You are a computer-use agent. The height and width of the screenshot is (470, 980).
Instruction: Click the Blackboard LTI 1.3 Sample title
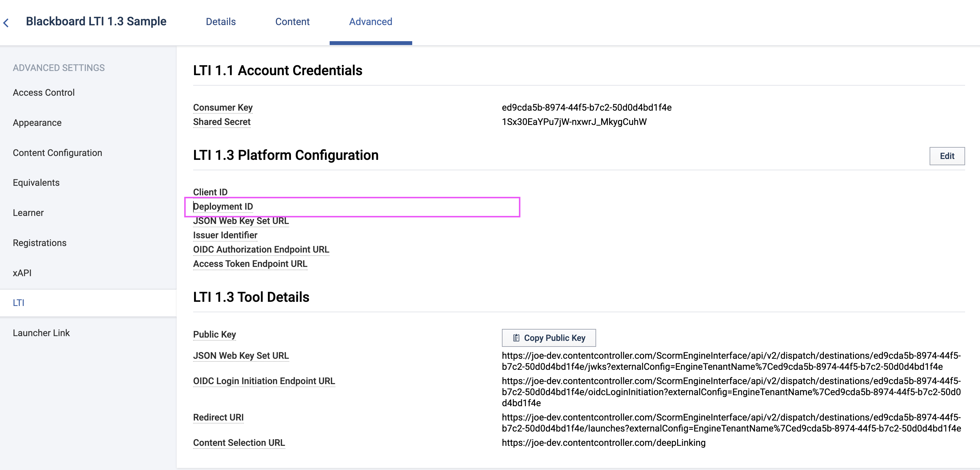click(x=96, y=21)
